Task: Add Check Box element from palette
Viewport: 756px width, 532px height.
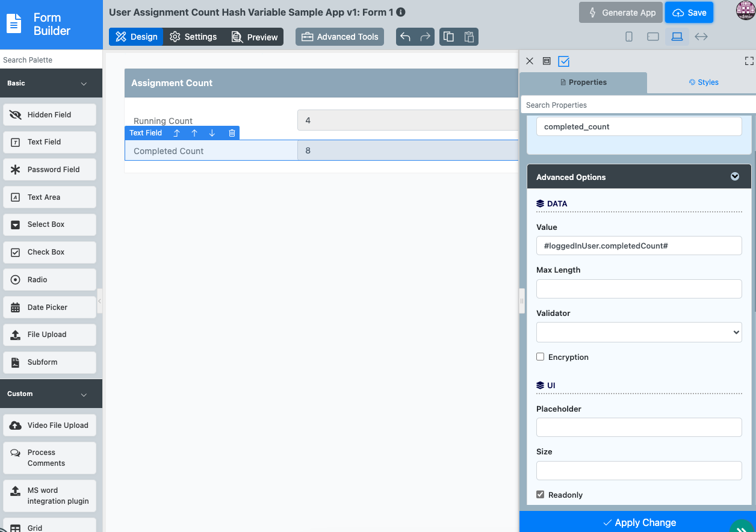Action: [49, 252]
